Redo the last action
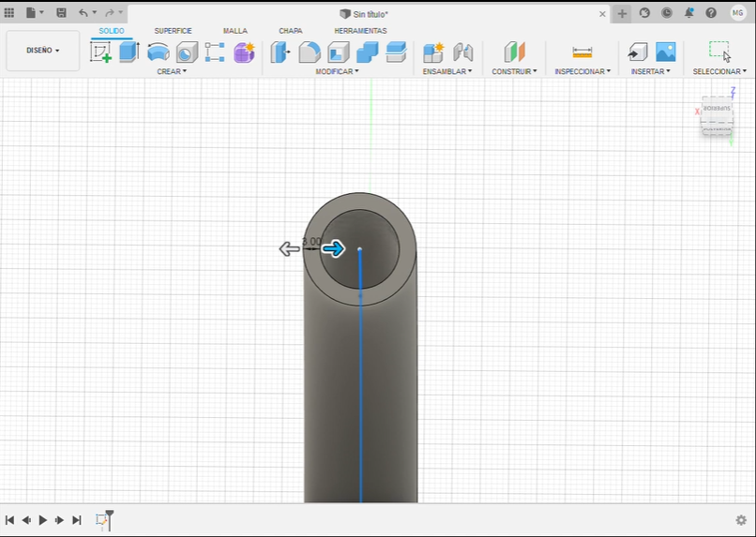This screenshot has width=756, height=537. (110, 13)
